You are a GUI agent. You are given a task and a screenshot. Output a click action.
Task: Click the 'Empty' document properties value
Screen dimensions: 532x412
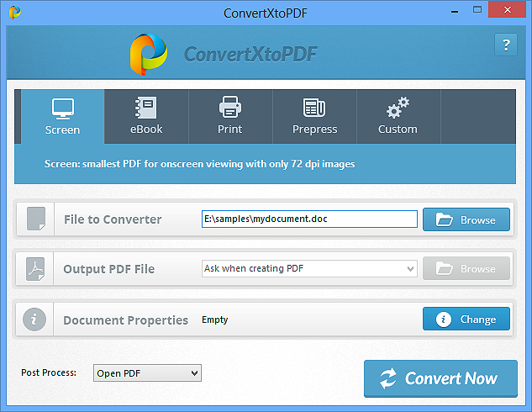(x=215, y=320)
